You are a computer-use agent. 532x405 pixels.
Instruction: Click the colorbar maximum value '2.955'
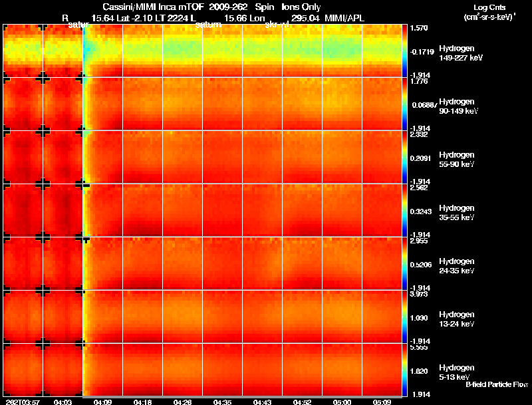click(420, 241)
